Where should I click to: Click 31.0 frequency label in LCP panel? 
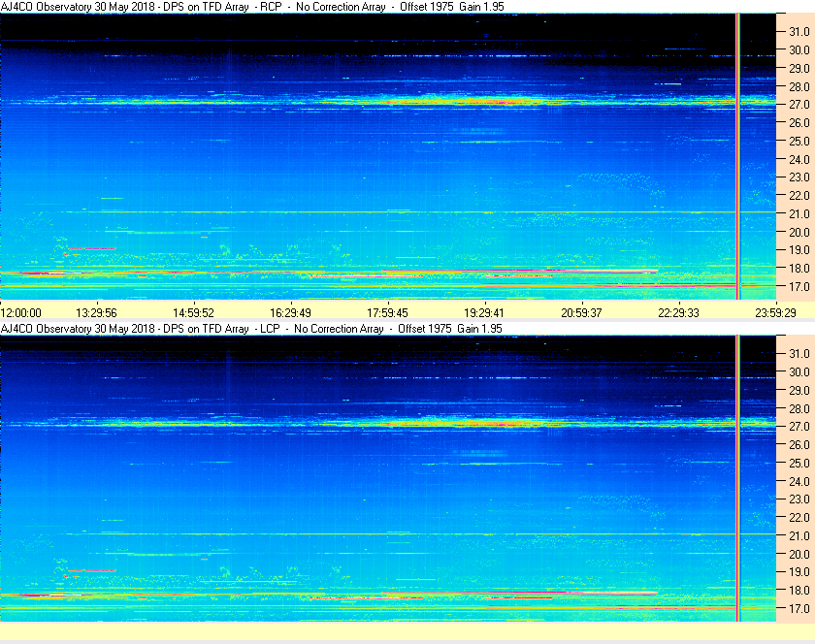pyautogui.click(x=799, y=353)
